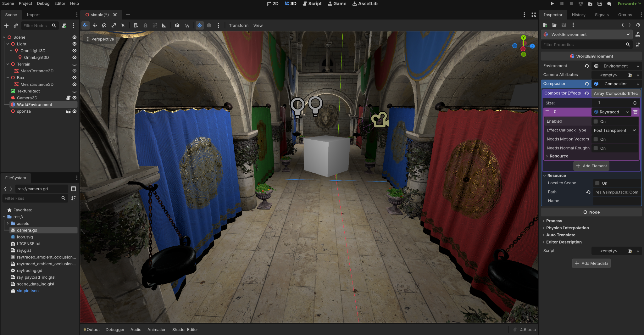The width and height of the screenshot is (644, 335).
Task: Select the Scale Mode tool
Action: 114,25
